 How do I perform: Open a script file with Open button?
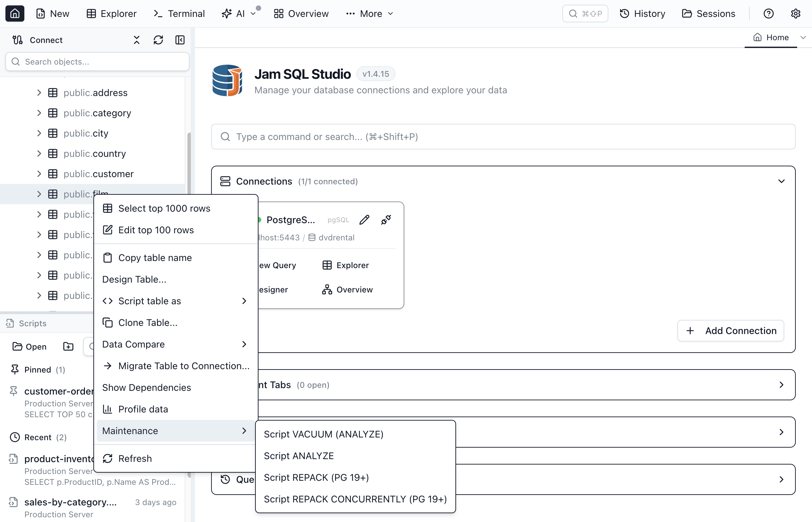click(29, 347)
